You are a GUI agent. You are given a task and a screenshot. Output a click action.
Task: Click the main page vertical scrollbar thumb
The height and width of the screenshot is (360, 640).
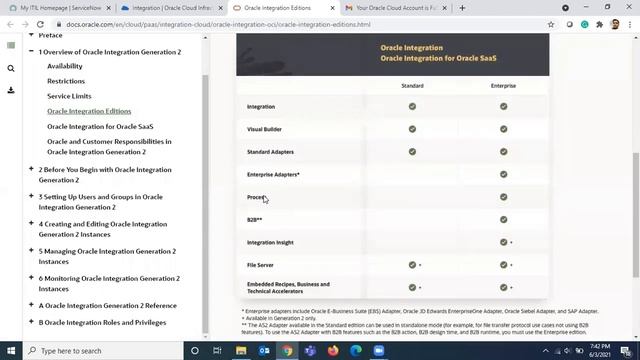(636, 215)
